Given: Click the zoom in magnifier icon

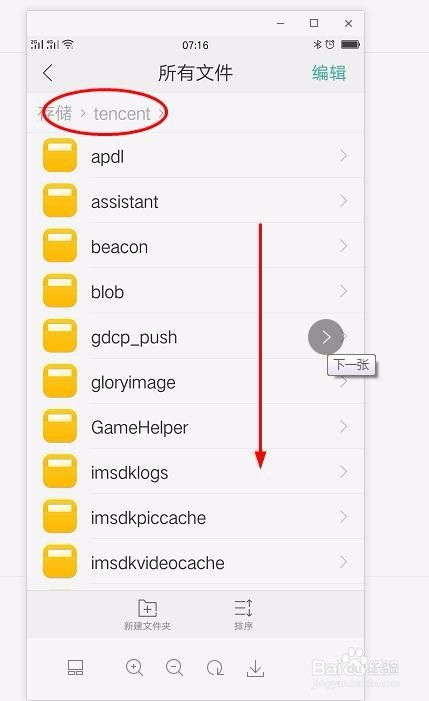Looking at the screenshot, I should click(134, 667).
